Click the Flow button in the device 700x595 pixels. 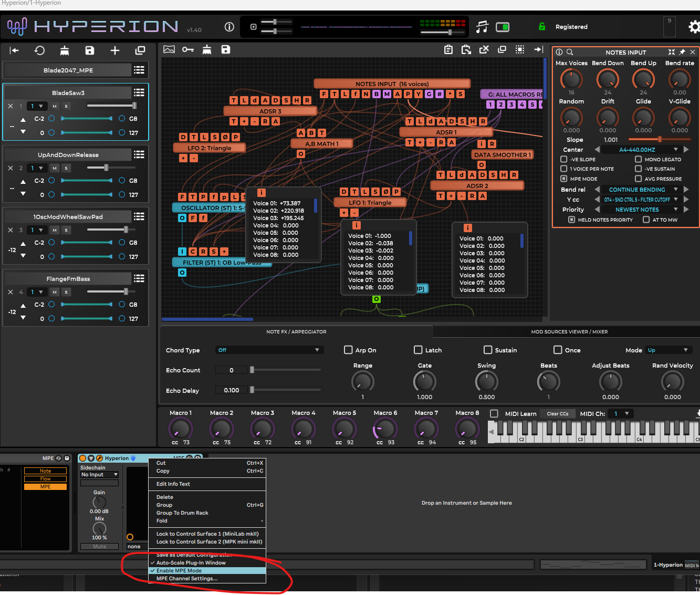46,479
